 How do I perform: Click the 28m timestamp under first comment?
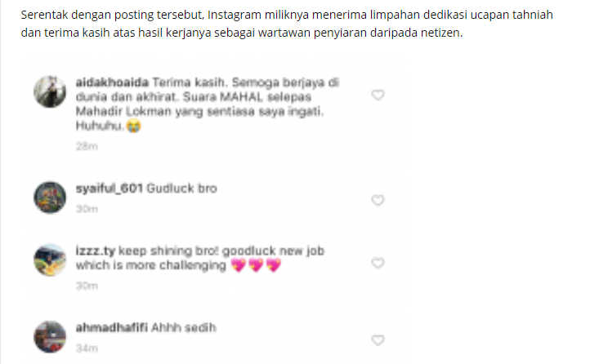click(x=87, y=147)
